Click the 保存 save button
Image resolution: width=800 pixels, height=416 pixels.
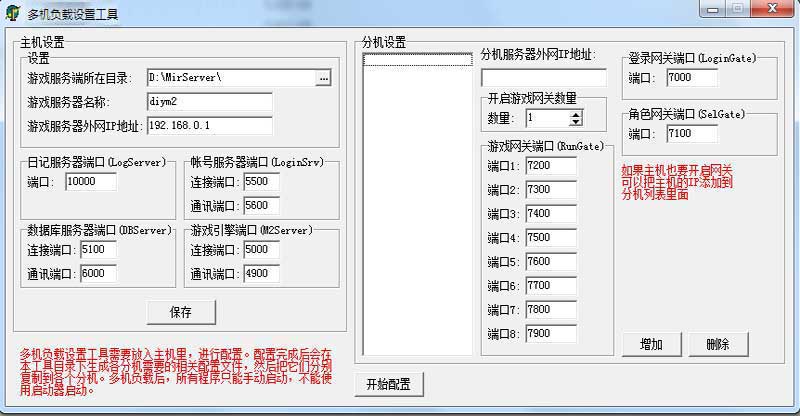[x=181, y=312]
